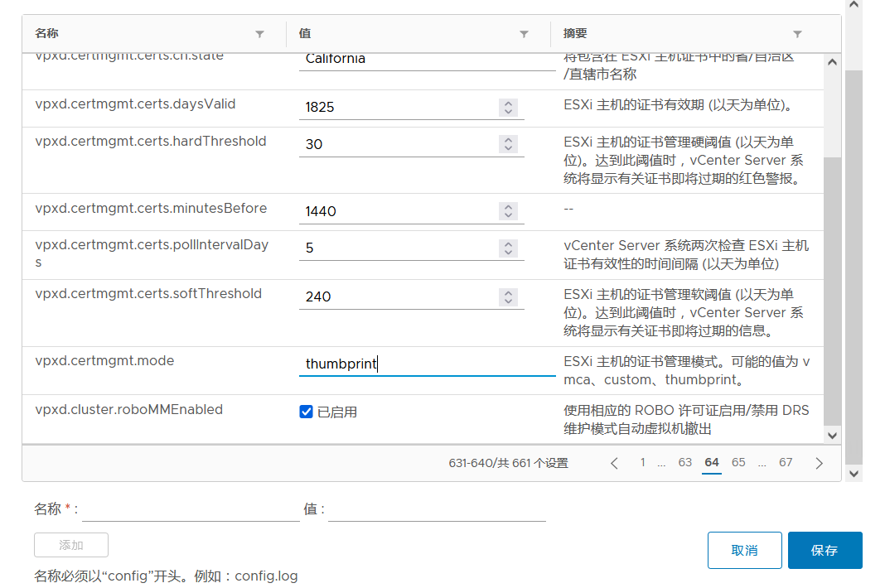Jump to page 63 of settings
This screenshot has height=588, width=885.
point(685,463)
